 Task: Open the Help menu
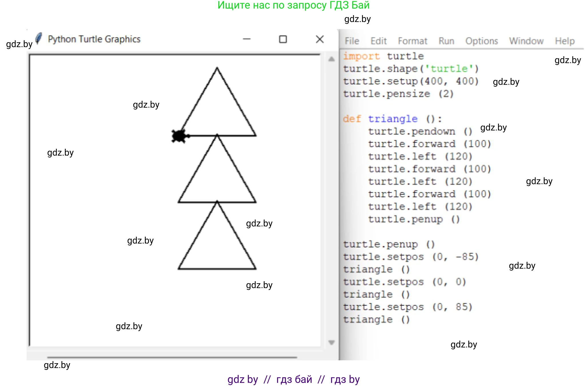coord(565,41)
